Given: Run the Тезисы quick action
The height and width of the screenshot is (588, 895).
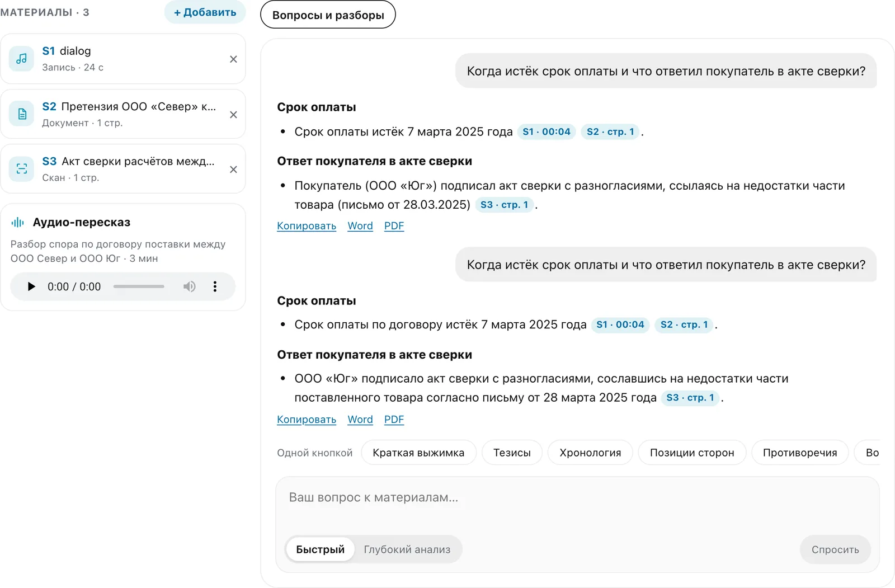Looking at the screenshot, I should (x=512, y=453).
